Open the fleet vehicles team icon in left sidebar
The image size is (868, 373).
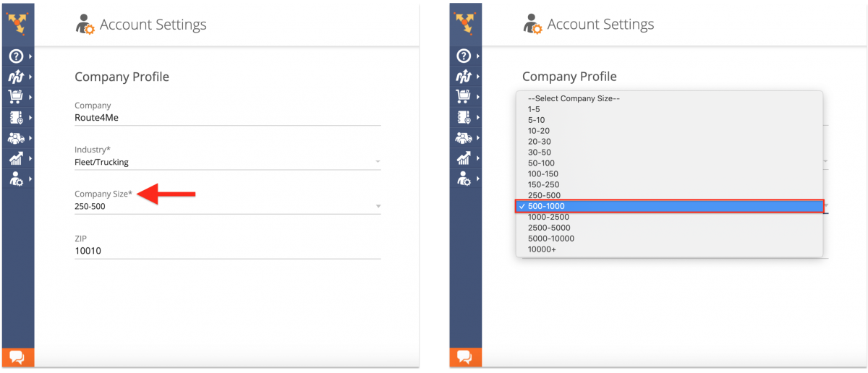click(16, 137)
